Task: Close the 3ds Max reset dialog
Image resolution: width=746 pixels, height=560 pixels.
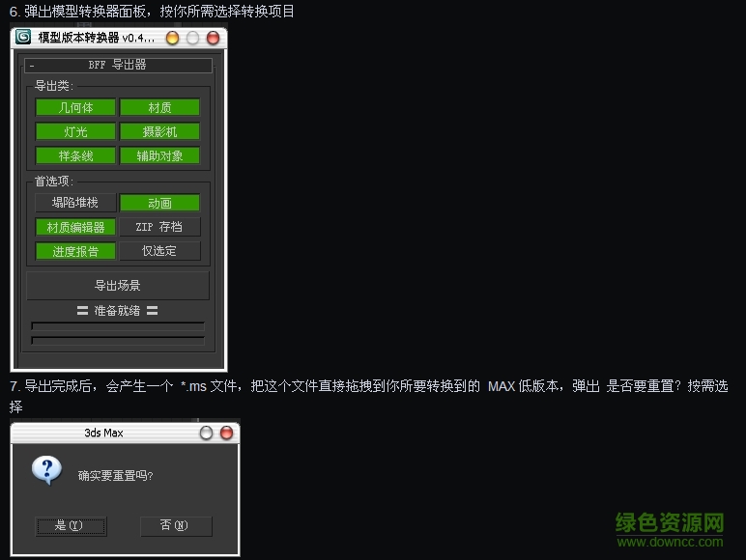Action: (x=226, y=433)
